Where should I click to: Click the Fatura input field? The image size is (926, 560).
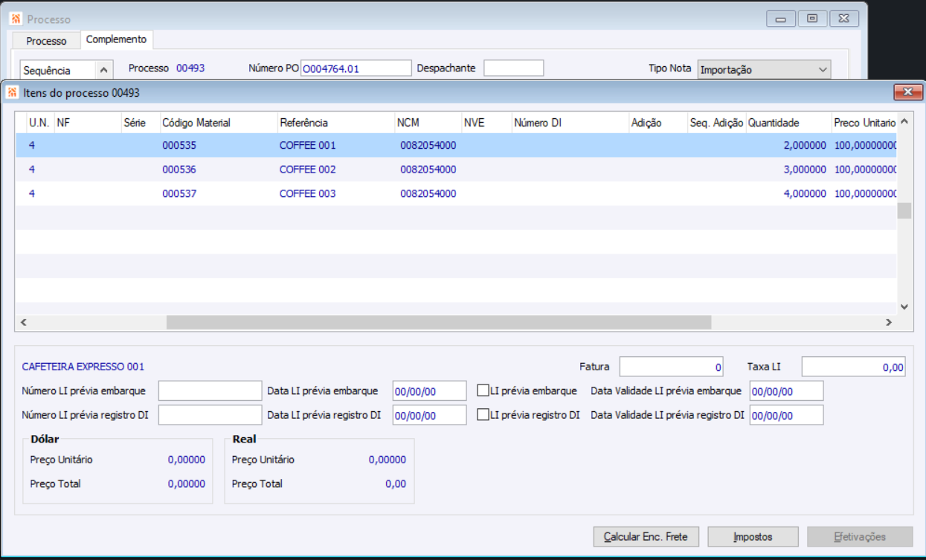(671, 367)
